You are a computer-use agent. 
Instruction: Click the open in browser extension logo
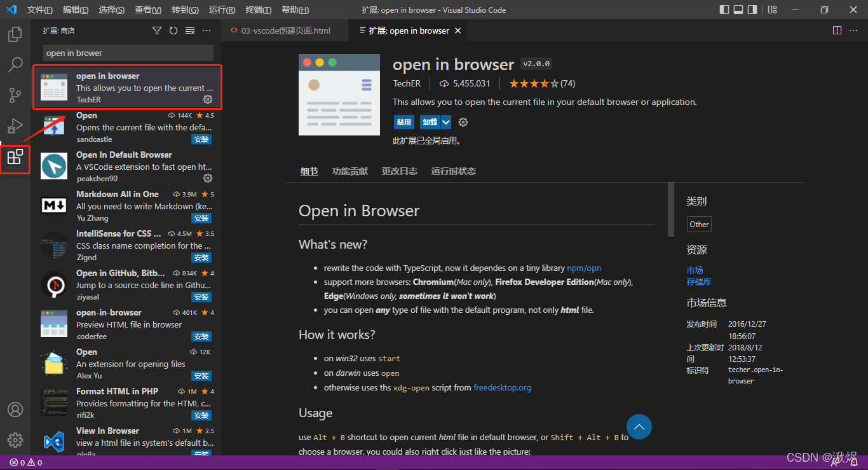click(x=339, y=95)
